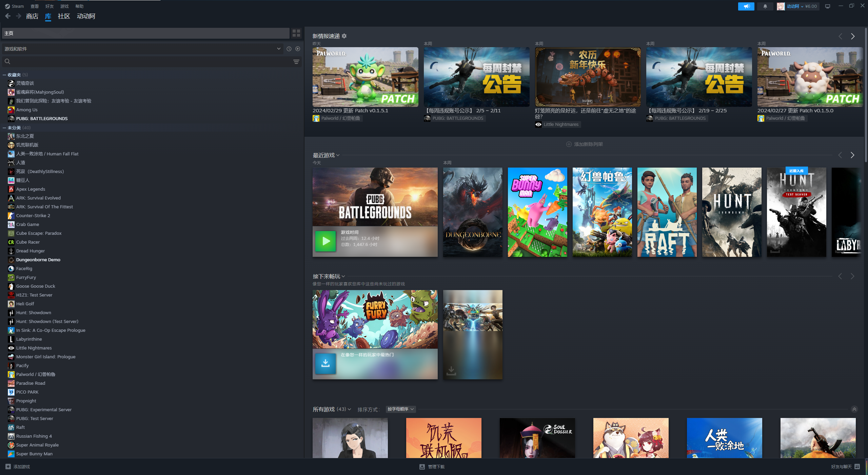Go to the 社区 tab
The image size is (868, 475).
[x=64, y=16]
